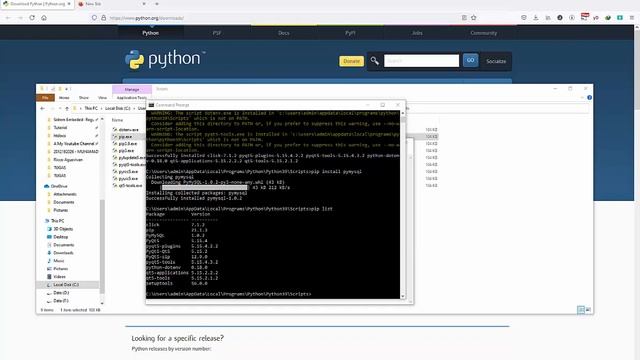Viewport: 640px width, 360px height.
Task: Open Tutorial in Quick access
Action: point(60,128)
